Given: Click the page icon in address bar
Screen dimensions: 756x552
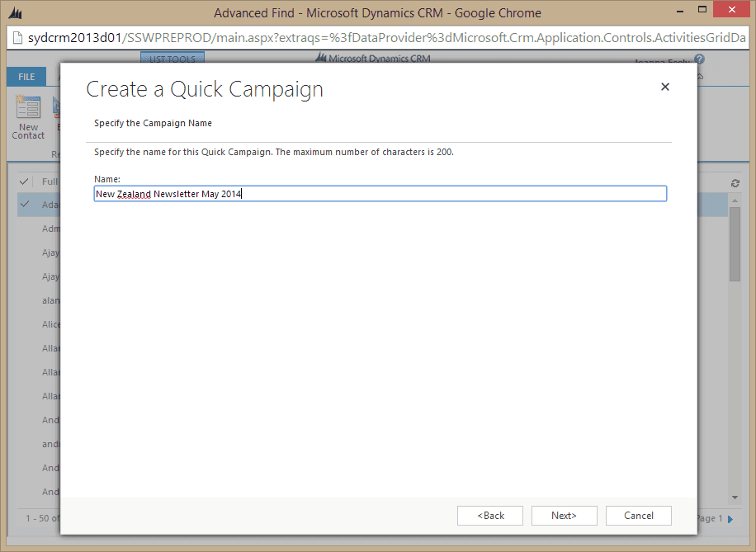Looking at the screenshot, I should pos(17,38).
